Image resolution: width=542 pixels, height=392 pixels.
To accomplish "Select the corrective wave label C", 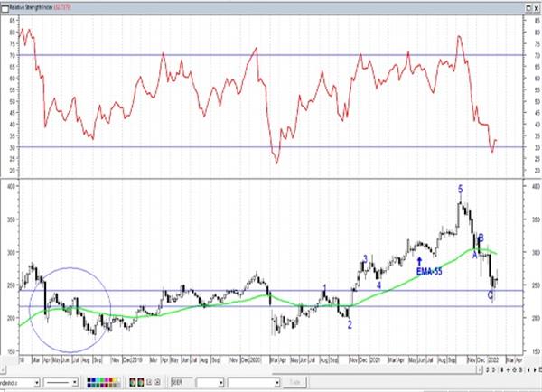I will [491, 295].
